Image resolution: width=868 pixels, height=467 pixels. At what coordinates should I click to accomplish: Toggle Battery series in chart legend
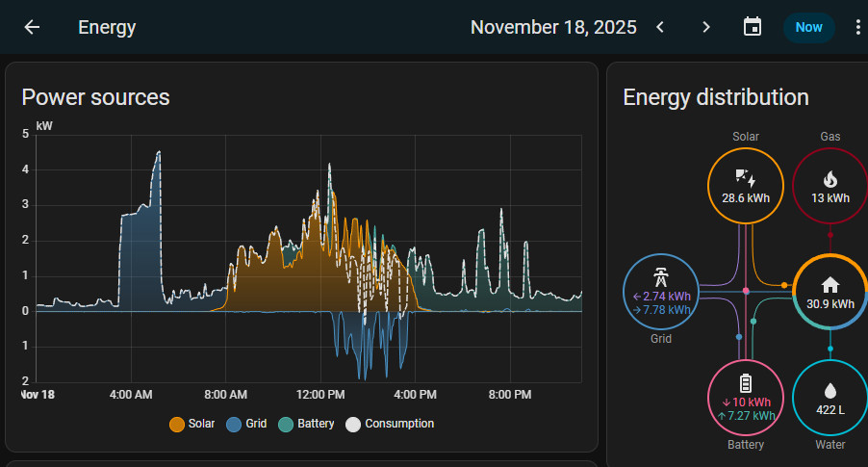coord(307,424)
